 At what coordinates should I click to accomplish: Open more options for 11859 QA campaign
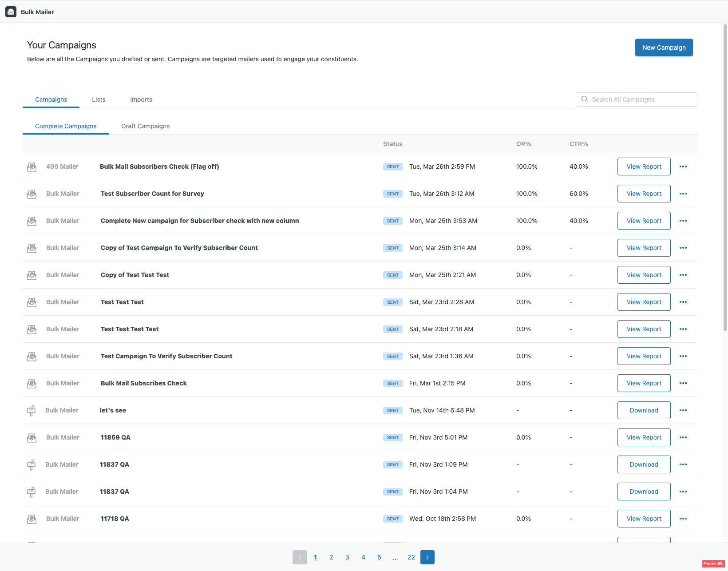683,437
